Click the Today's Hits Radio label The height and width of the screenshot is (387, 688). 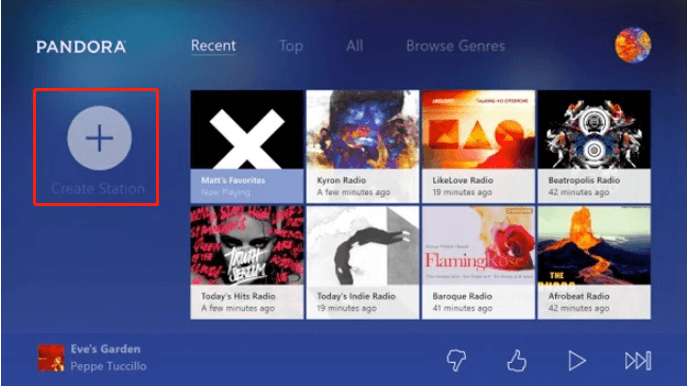coord(238,296)
